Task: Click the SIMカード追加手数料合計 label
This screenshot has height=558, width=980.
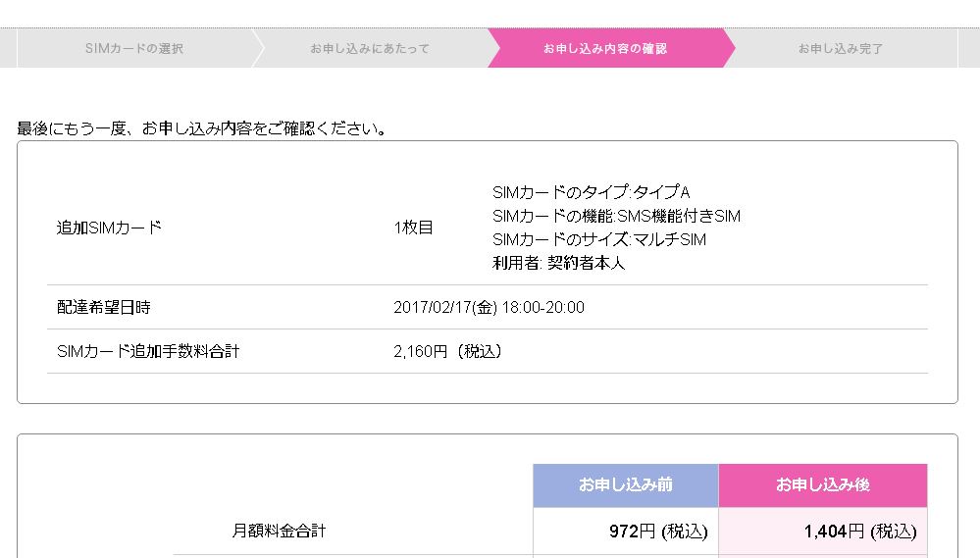Action: [x=148, y=351]
